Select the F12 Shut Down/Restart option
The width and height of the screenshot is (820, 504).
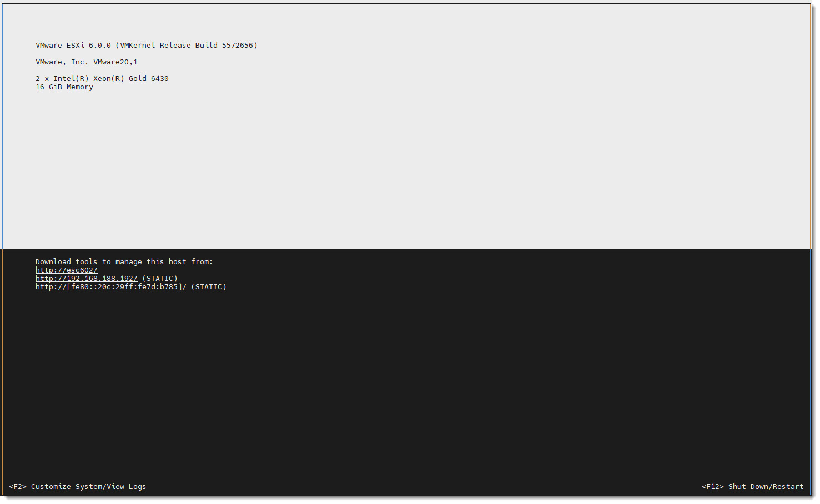(752, 487)
